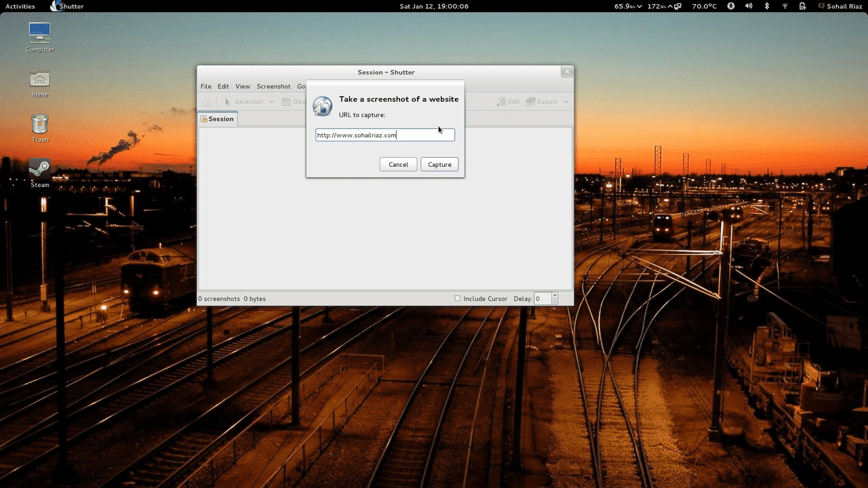Export the screenshot via the Export toolbar icon

pyautogui.click(x=545, y=102)
